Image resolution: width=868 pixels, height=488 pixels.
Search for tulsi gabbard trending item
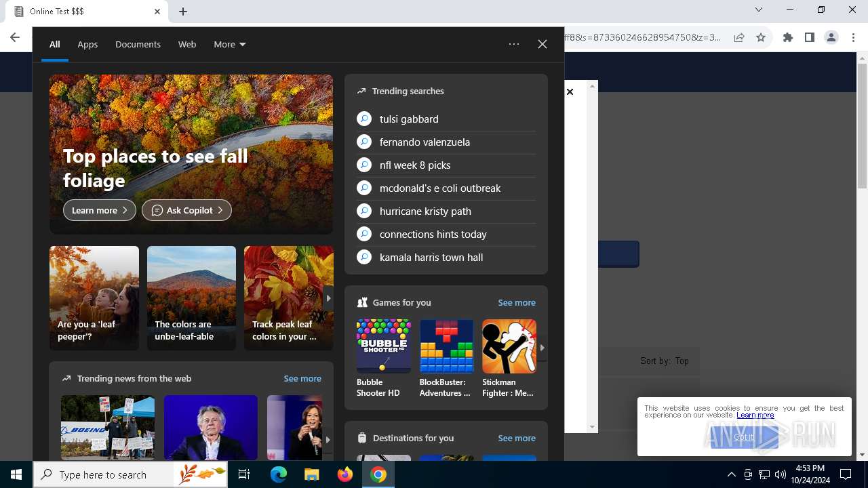pyautogui.click(x=446, y=119)
